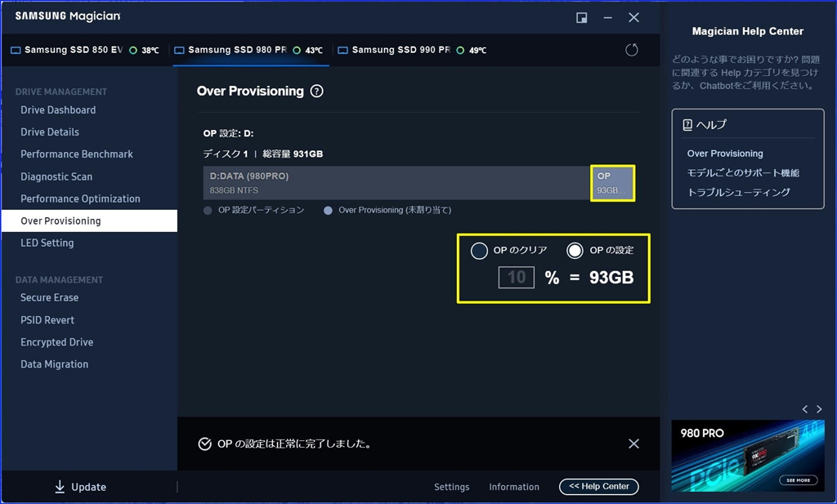Select the OP の設定 radio button

tap(575, 251)
